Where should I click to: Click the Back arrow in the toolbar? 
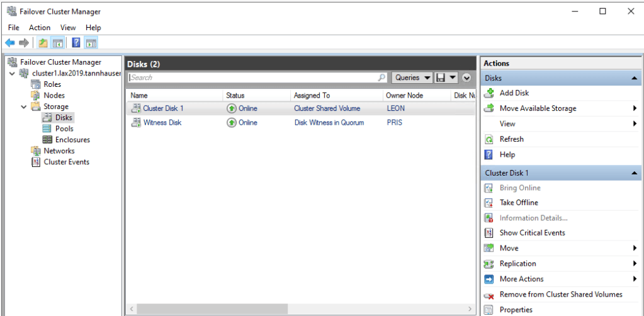9,43
